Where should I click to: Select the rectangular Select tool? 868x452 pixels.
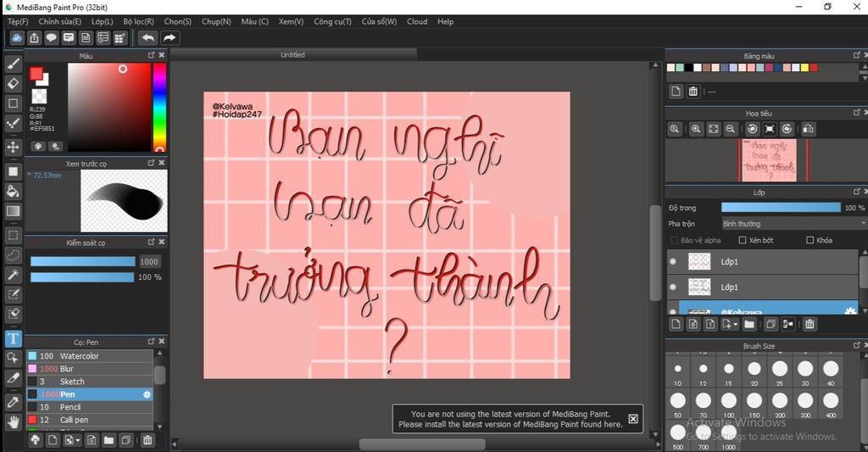(14, 236)
